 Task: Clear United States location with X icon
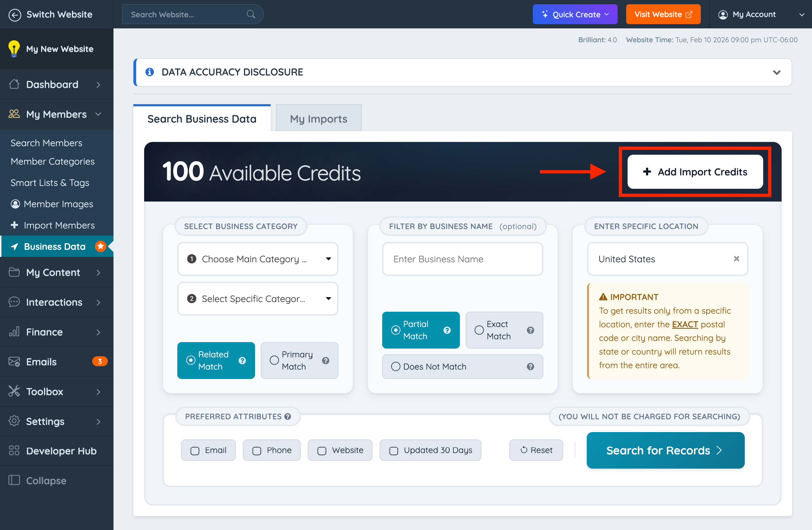tap(736, 259)
